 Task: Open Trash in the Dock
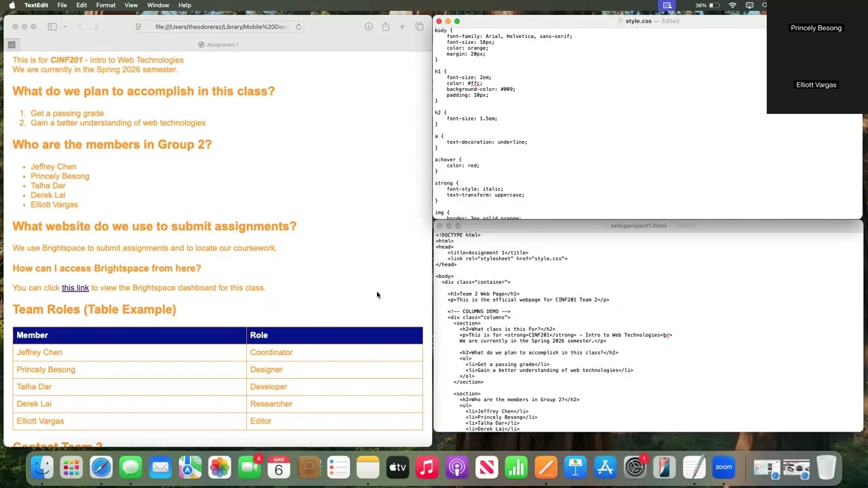pyautogui.click(x=826, y=467)
